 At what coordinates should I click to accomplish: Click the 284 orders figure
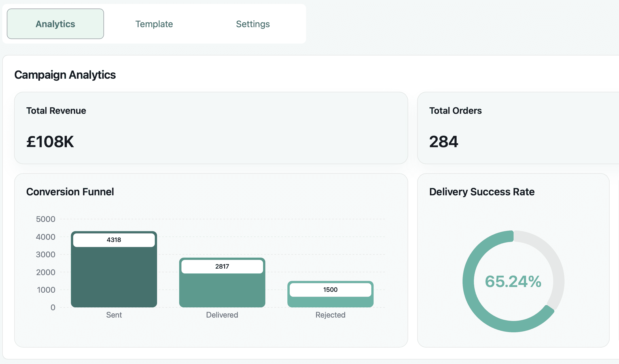444,142
